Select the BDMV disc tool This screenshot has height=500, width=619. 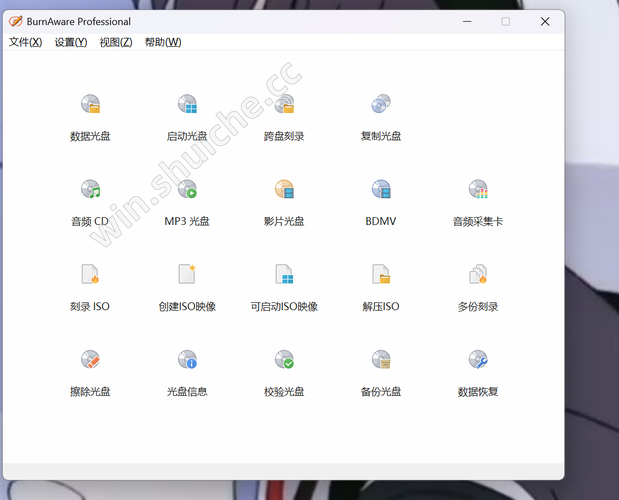tap(381, 203)
